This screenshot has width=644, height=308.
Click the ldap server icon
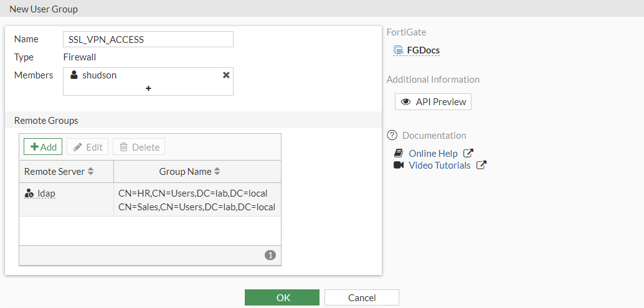click(29, 194)
